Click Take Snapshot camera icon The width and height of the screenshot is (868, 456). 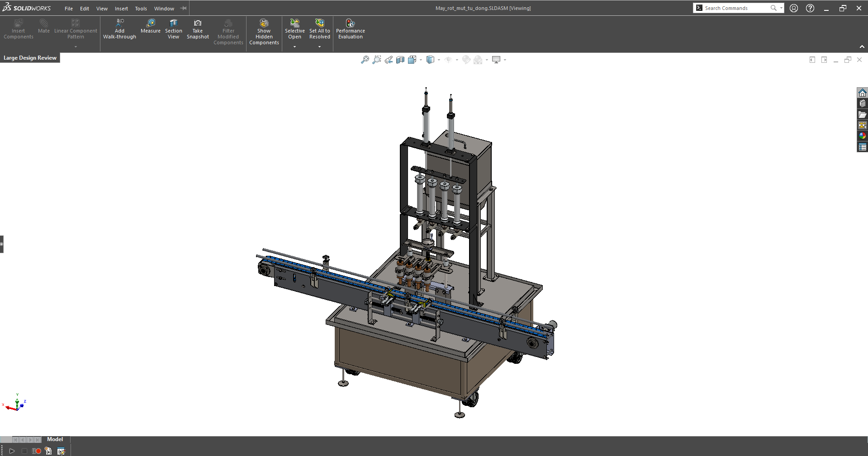[x=198, y=23]
